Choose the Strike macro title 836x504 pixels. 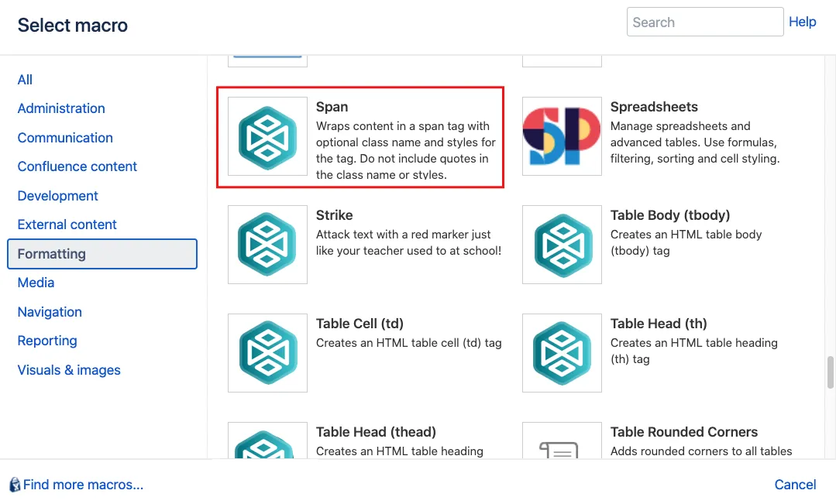tap(334, 215)
